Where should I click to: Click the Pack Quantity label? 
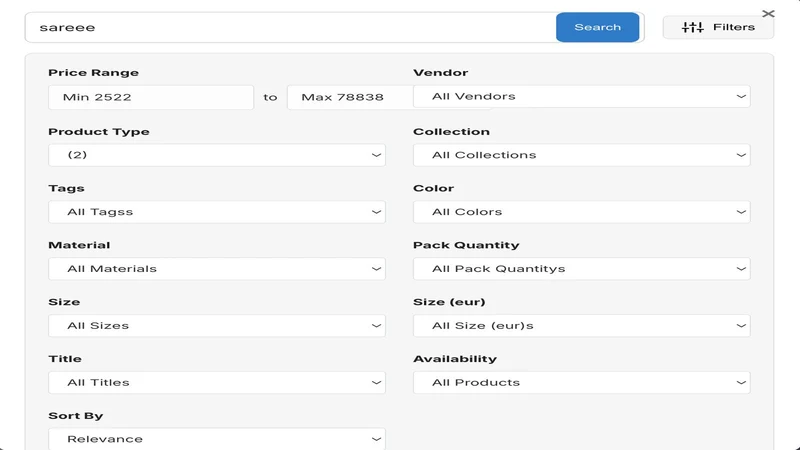click(x=466, y=245)
